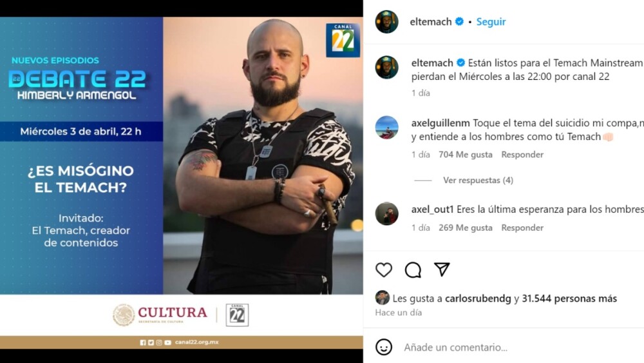This screenshot has width=644, height=363.
Task: Reply to axelguillenm's comment via Responder
Action: (522, 155)
